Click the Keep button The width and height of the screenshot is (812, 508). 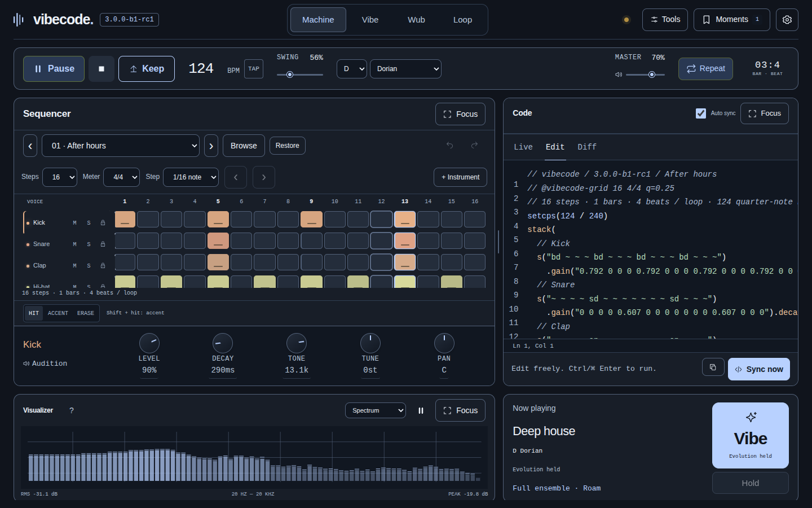click(147, 69)
